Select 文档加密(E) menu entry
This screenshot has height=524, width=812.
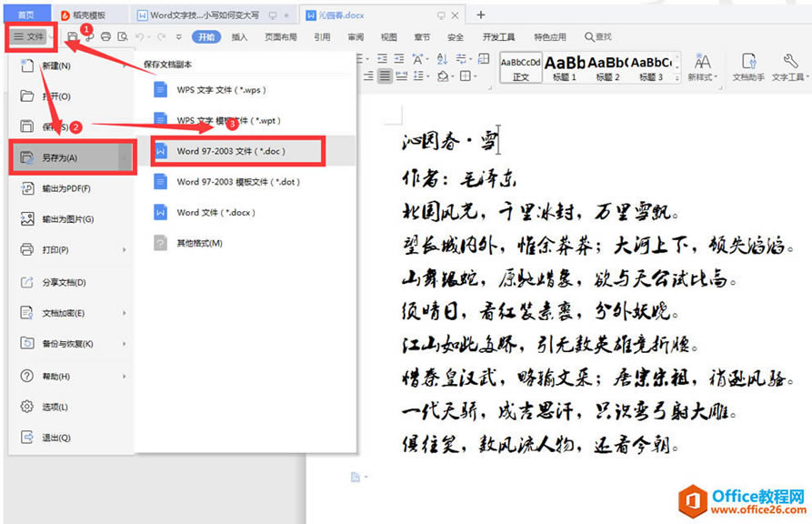72,313
